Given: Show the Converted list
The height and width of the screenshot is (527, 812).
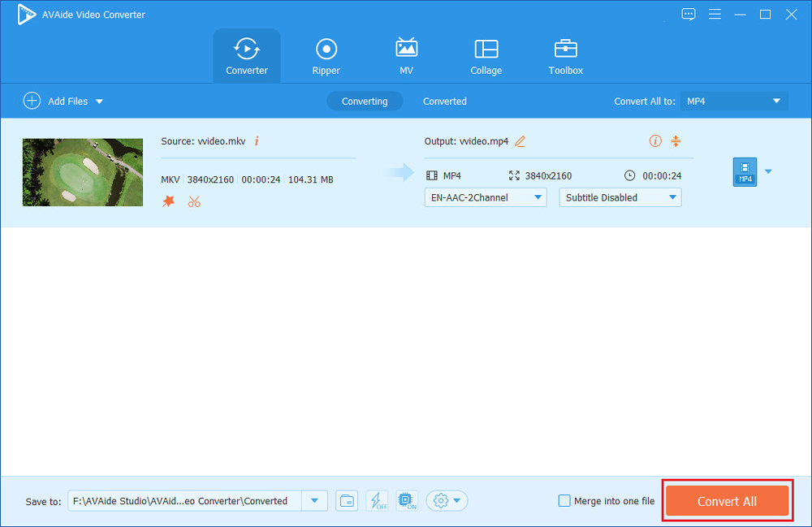Looking at the screenshot, I should coord(445,101).
